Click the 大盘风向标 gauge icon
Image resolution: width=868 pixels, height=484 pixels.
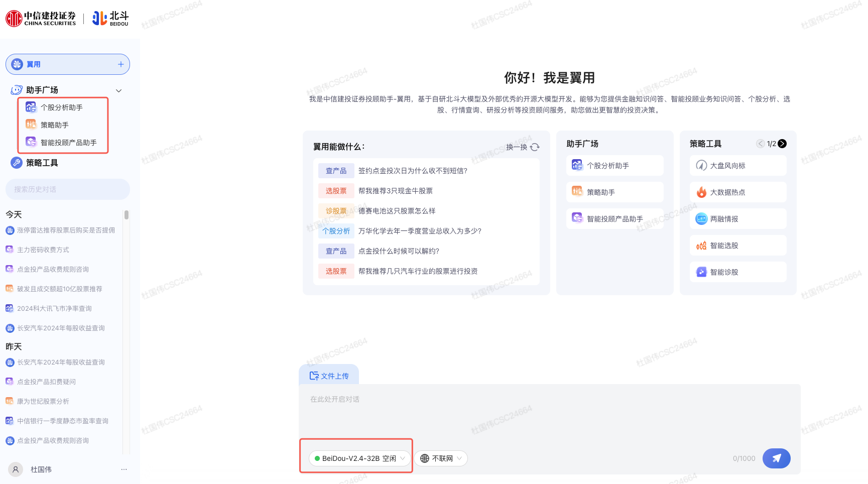[701, 165]
